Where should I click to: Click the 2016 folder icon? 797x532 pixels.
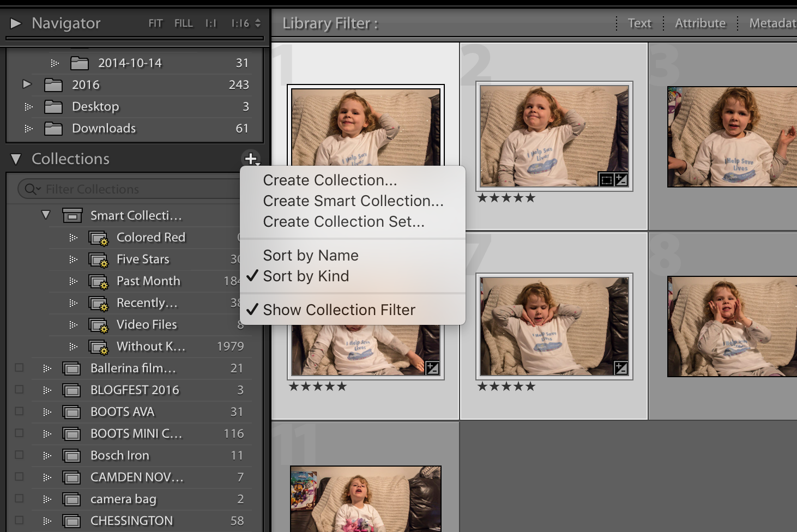click(x=53, y=85)
